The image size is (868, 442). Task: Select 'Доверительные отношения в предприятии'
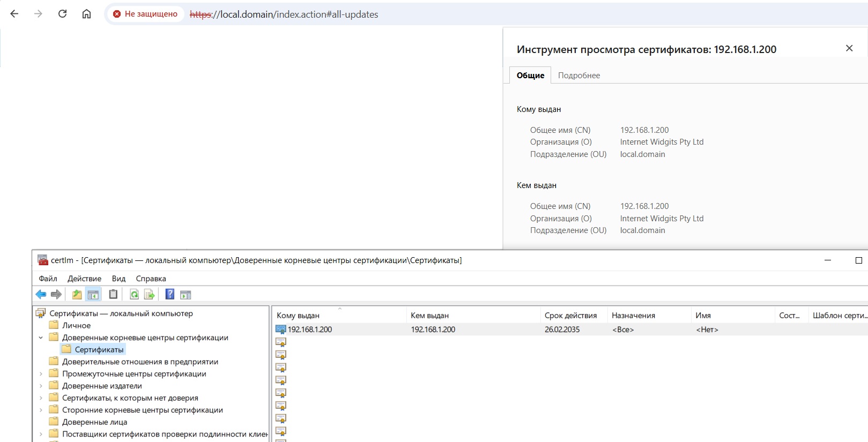[140, 362]
